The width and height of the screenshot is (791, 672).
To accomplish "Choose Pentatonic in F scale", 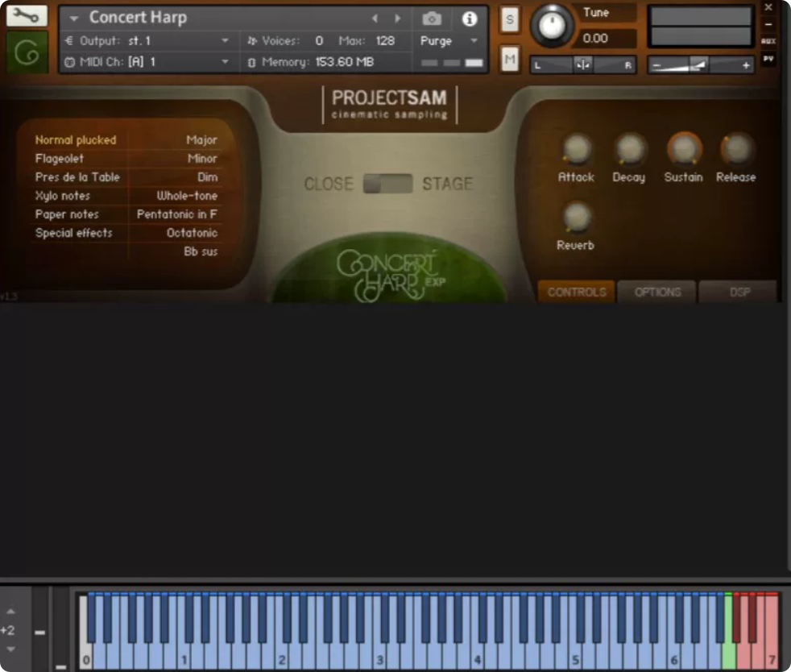I will [176, 214].
